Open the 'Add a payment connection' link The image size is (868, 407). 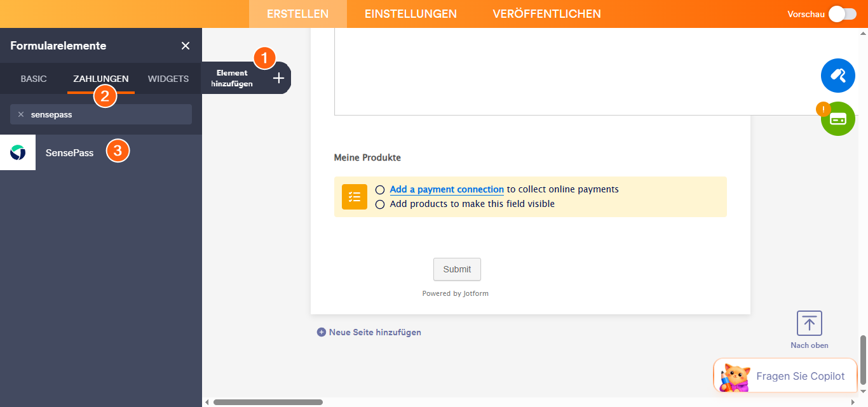pyautogui.click(x=446, y=189)
